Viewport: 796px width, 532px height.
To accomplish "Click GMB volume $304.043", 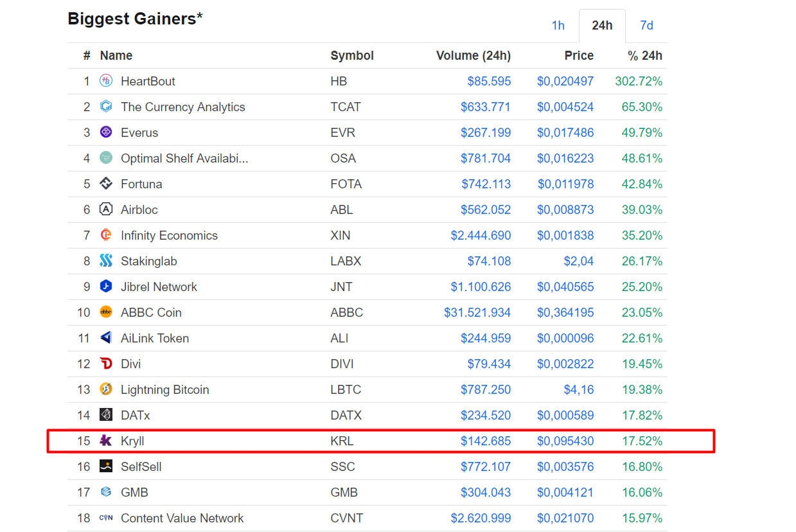I will (x=486, y=493).
